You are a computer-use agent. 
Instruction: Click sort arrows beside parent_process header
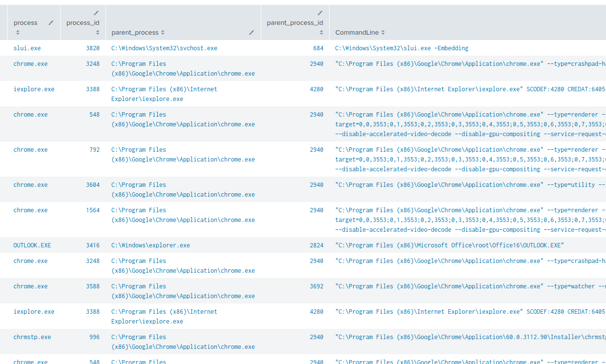click(163, 33)
